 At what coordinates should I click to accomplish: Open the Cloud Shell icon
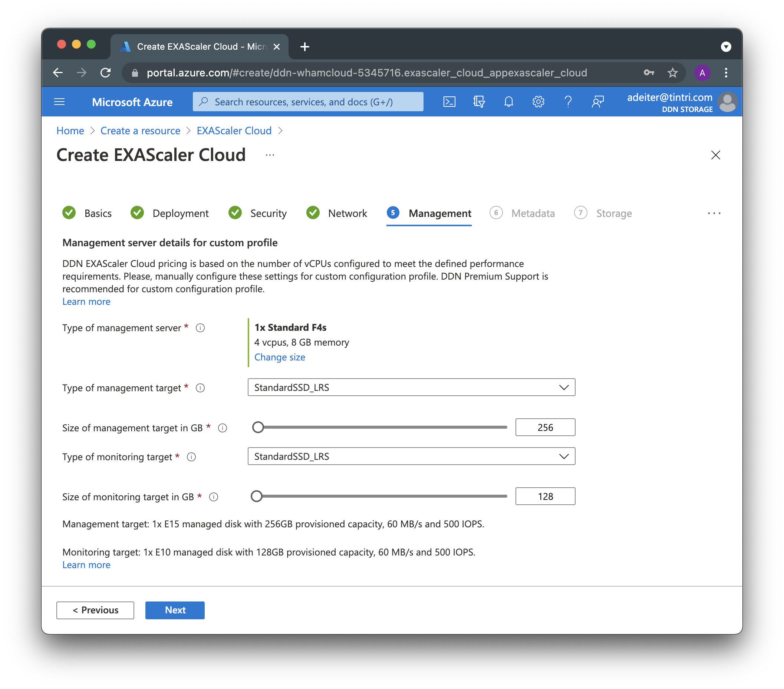pyautogui.click(x=449, y=102)
